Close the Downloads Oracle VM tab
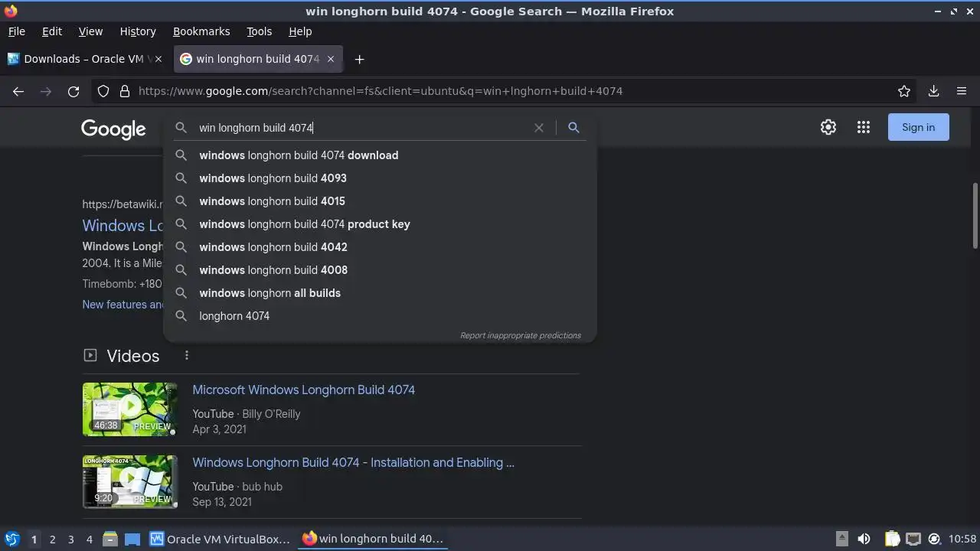This screenshot has height=551, width=980. point(158,59)
